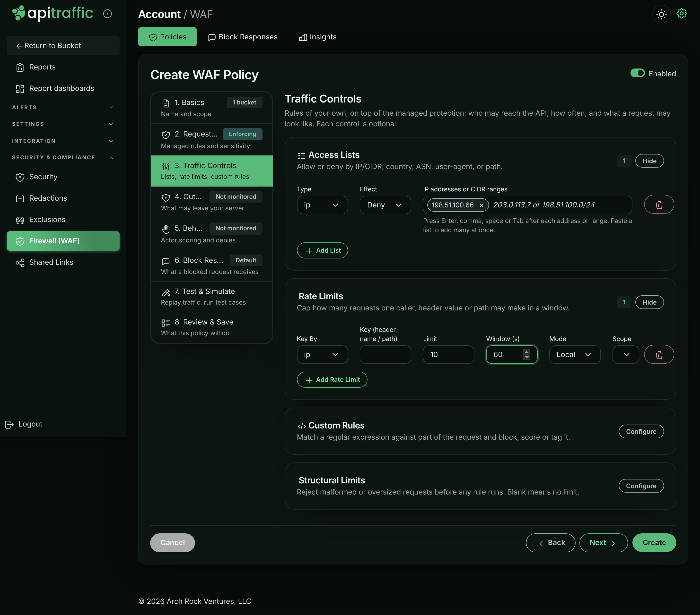Click the Custom Rules code icon
Screen dimensions: 700x615
[301, 426]
